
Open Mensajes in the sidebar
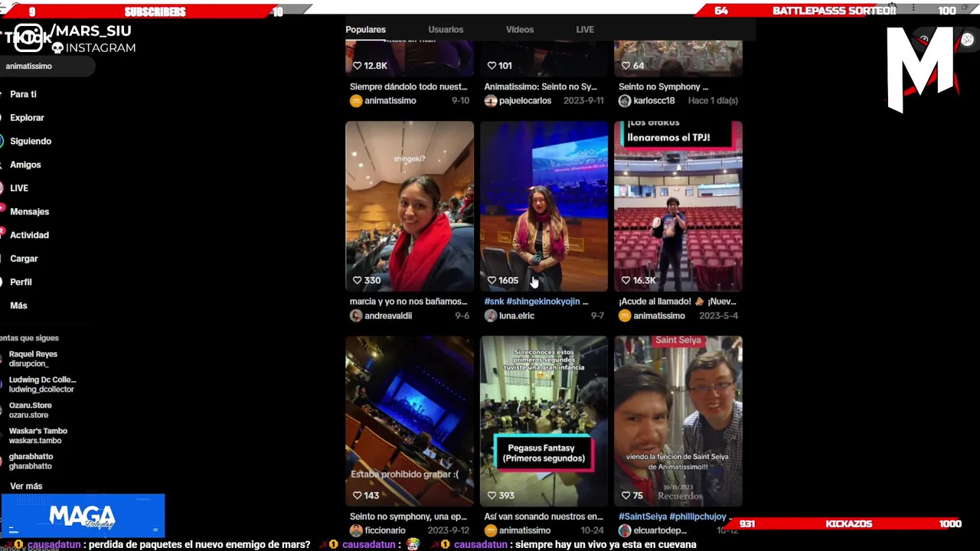(x=29, y=211)
